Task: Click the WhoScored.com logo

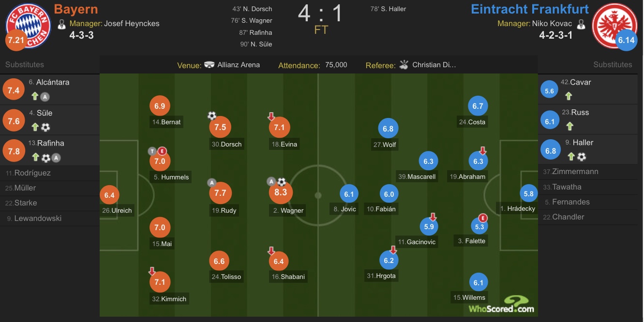Action: point(501,305)
